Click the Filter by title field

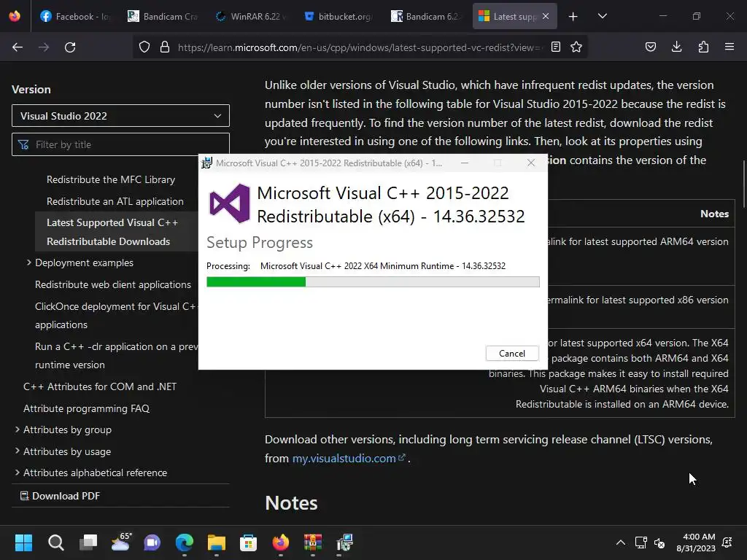120,144
